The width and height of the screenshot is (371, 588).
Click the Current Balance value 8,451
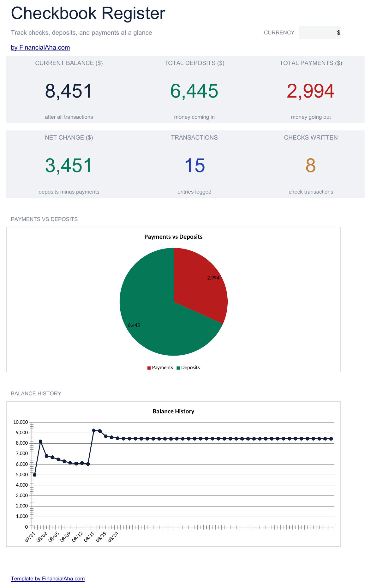69,91
